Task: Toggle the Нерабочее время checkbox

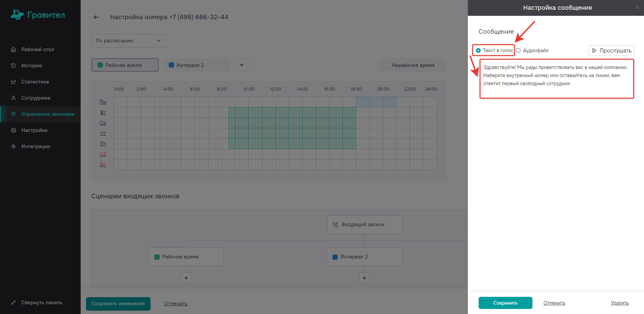Action: tap(387, 65)
